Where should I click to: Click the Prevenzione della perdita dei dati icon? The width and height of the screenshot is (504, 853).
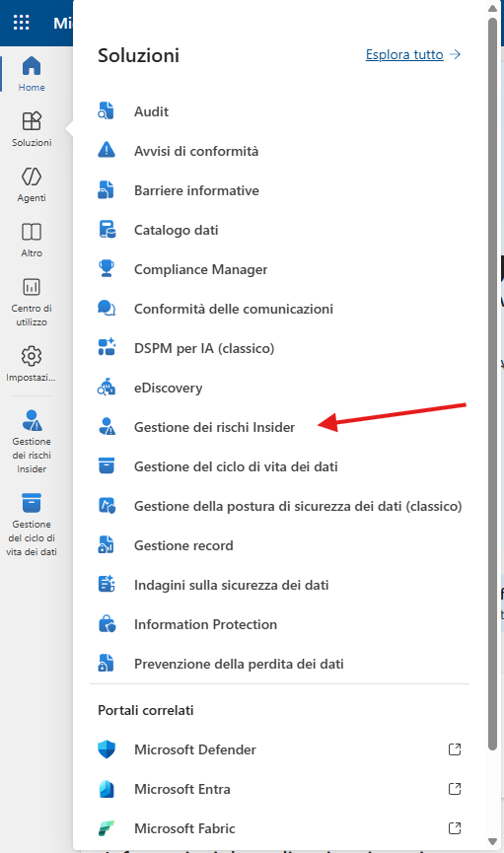[x=107, y=663]
